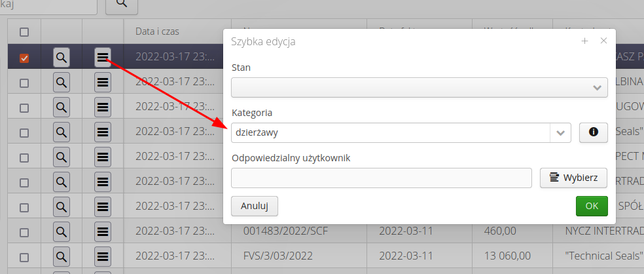Open the Kategoria dropdown arrow

[560, 132]
